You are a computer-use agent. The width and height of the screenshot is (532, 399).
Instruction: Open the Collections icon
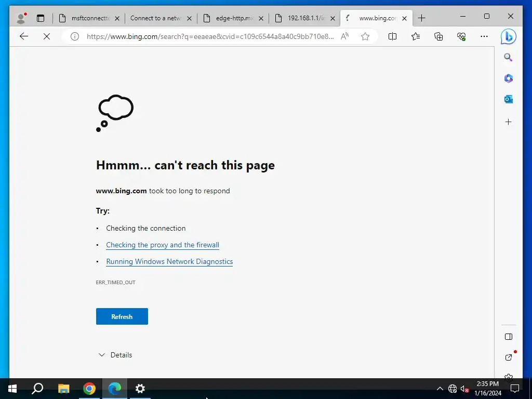click(438, 36)
